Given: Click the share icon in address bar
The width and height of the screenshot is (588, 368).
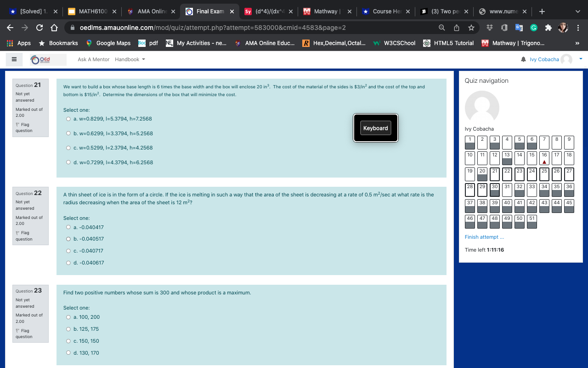Looking at the screenshot, I should coord(457,28).
